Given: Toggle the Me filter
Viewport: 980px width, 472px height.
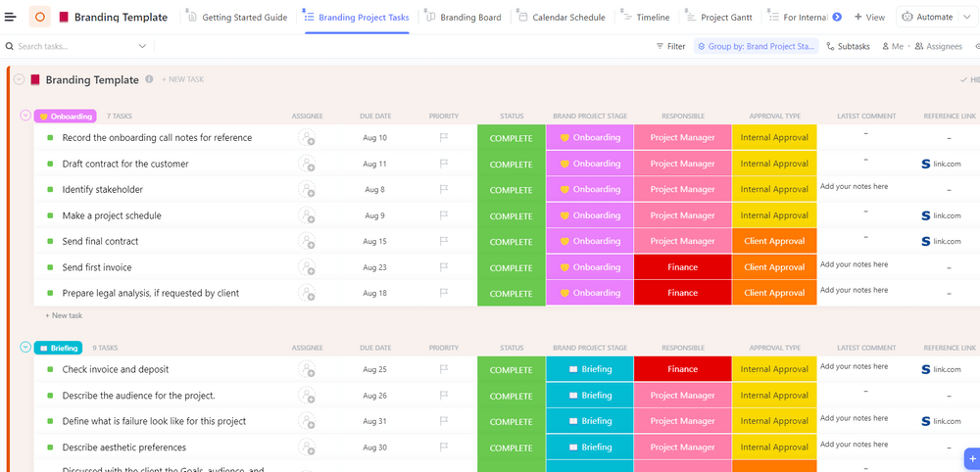Looking at the screenshot, I should point(891,46).
